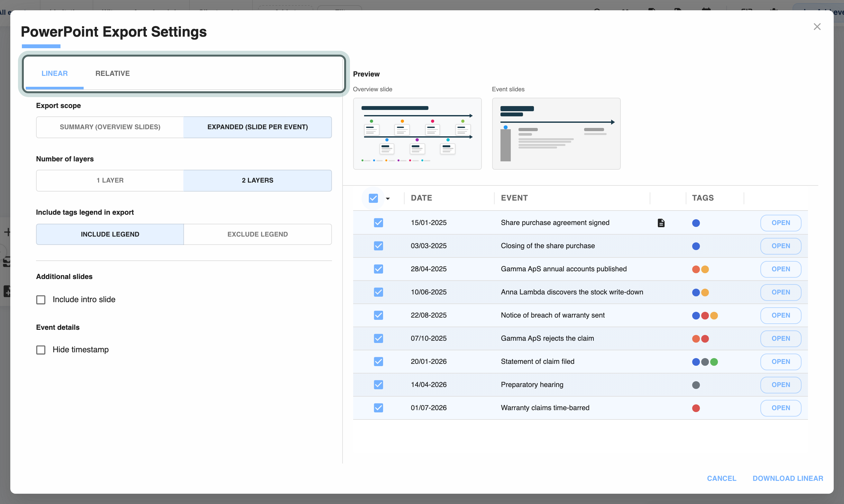Choose the 2 LAYERS option
844x504 pixels.
tap(258, 180)
